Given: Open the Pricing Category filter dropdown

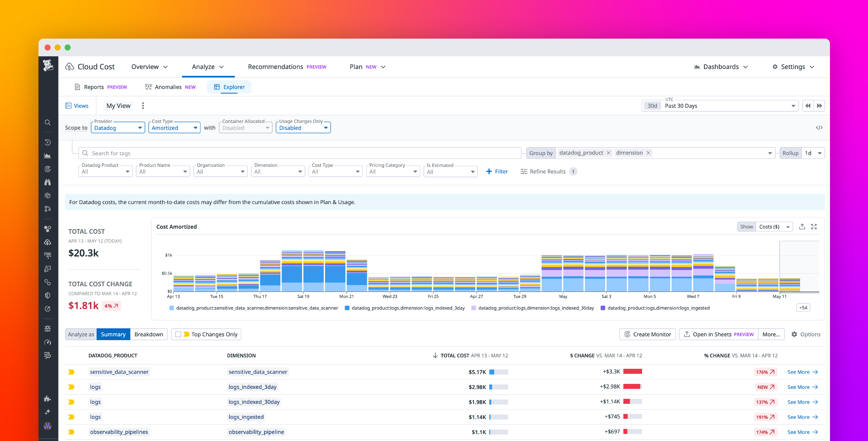Looking at the screenshot, I should click(393, 171).
